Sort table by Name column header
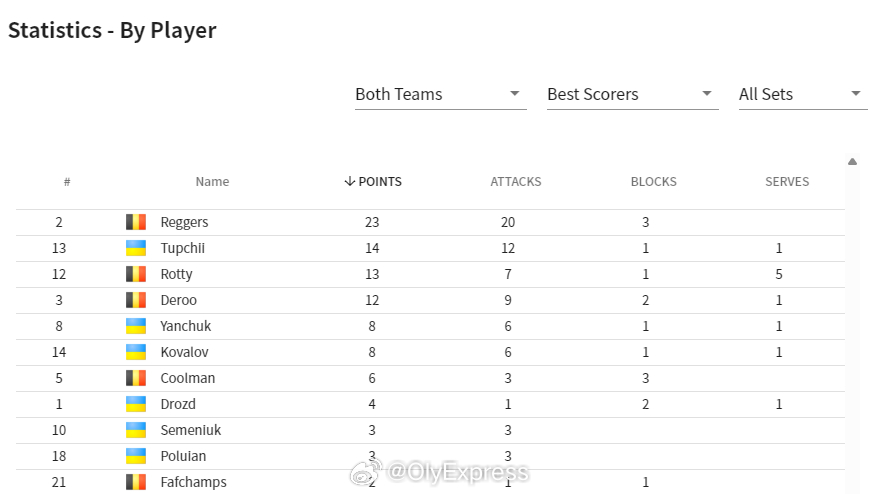Screen dimensions: 881x494 tap(212, 182)
